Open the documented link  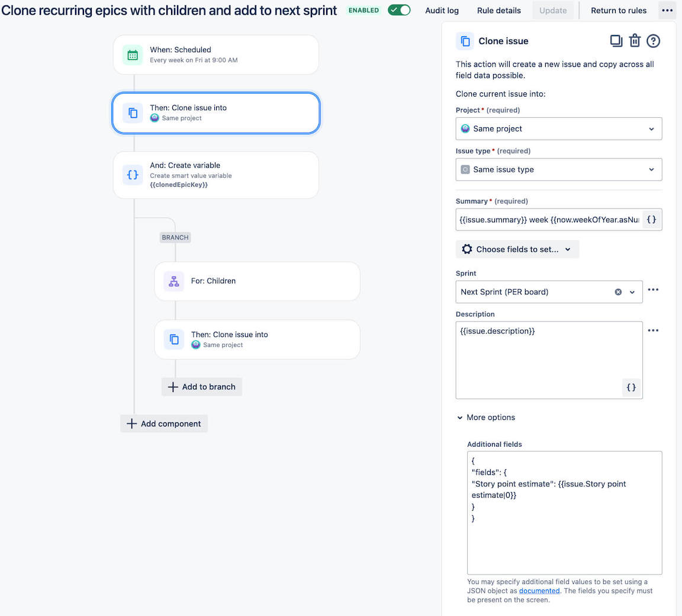pos(539,591)
